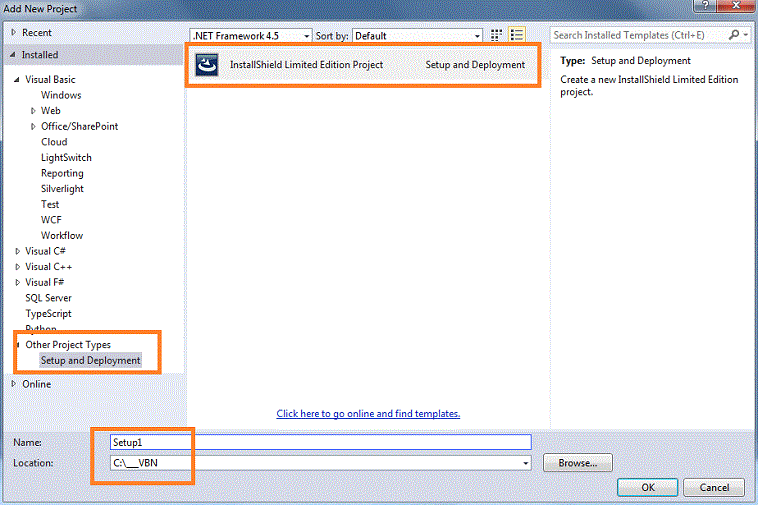Viewport: 758px width, 505px height.
Task: Select the Office/SharePoint category label
Action: [80, 127]
